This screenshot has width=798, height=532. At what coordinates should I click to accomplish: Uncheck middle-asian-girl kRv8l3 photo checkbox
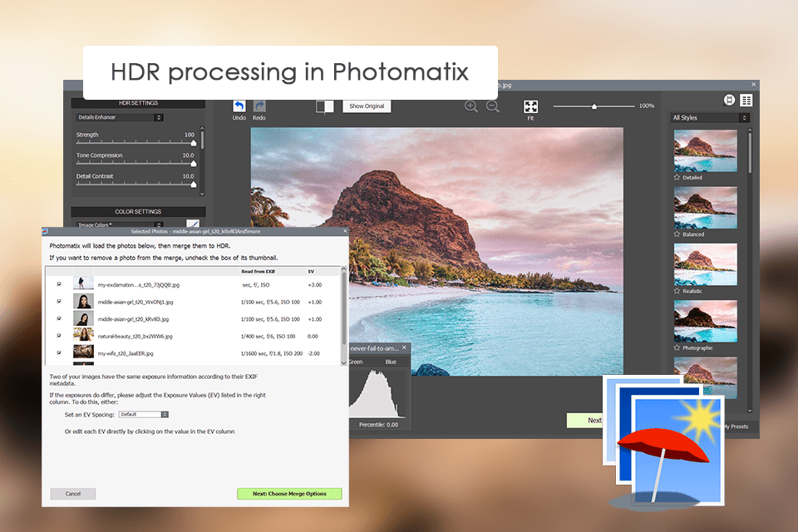coord(59,318)
